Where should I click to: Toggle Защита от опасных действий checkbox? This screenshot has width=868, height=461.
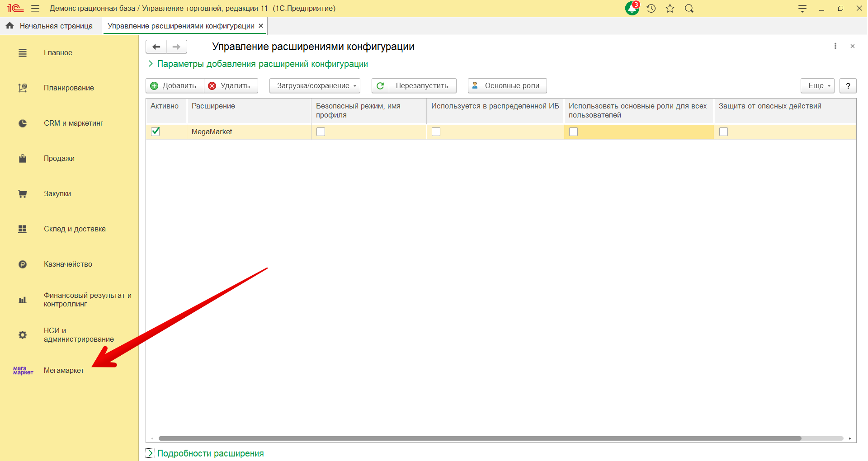[x=724, y=132]
